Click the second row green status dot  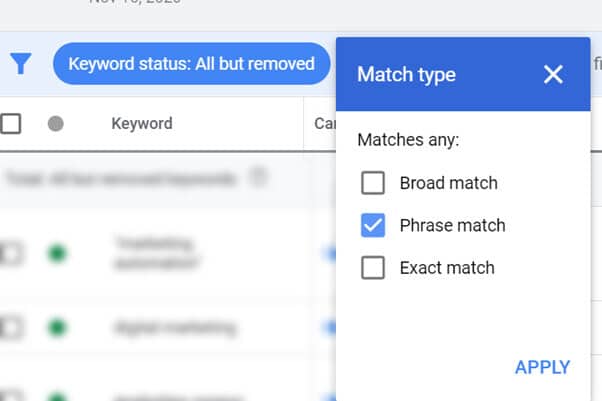57,327
